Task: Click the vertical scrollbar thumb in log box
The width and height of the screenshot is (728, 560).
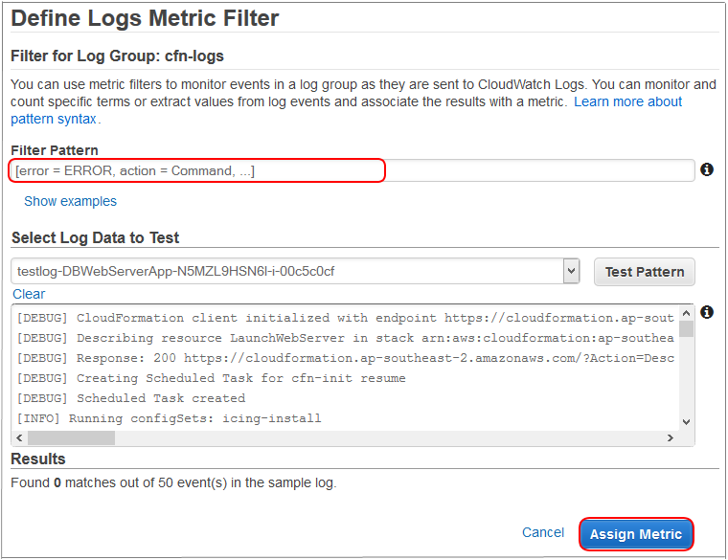Action: click(x=686, y=331)
